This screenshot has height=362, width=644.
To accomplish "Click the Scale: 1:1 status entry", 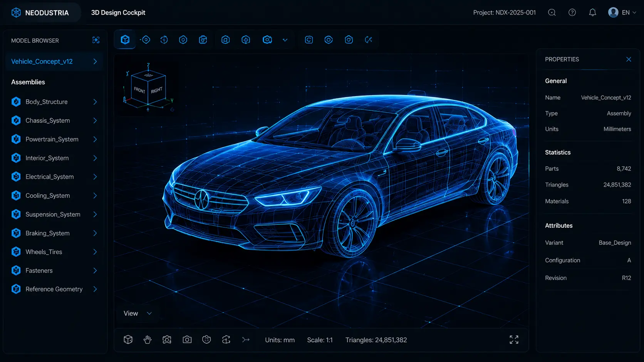I will pyautogui.click(x=320, y=340).
